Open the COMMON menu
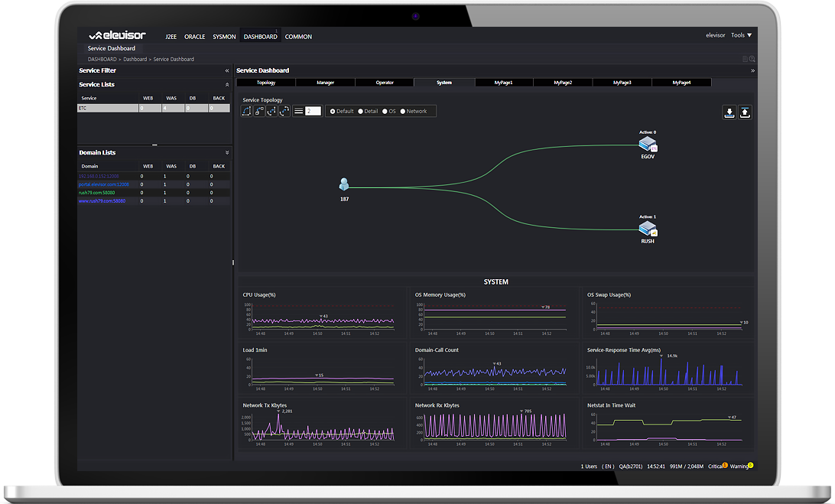Screen dimensions: 835x504 [298, 37]
